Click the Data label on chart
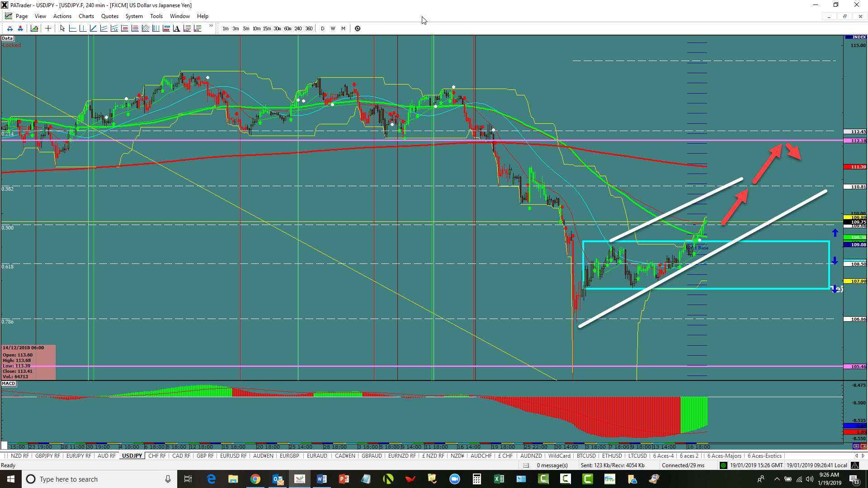868x488 pixels. (x=7, y=38)
